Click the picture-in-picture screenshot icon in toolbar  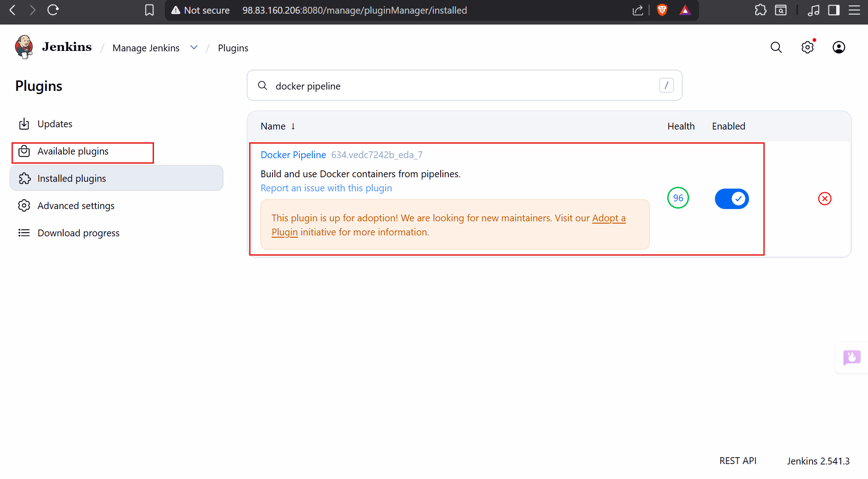click(781, 10)
